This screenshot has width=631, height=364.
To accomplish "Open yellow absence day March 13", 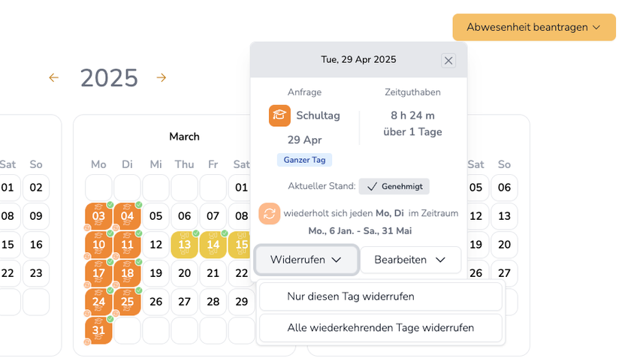I will [184, 245].
